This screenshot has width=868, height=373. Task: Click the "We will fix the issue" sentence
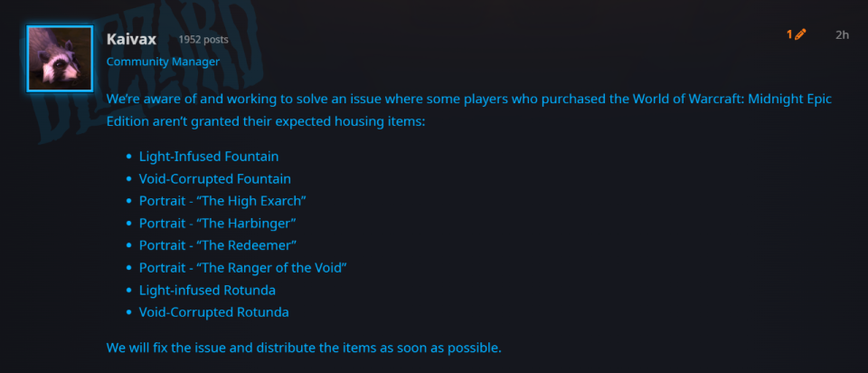pyautogui.click(x=303, y=348)
